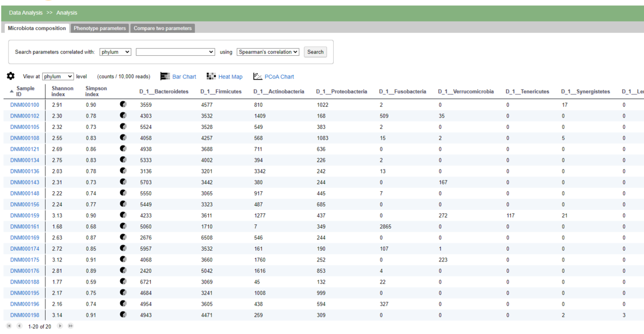This screenshot has width=644, height=334.
Task: Sort by the D_1__Bacteroidetes column header
Action: click(164, 92)
